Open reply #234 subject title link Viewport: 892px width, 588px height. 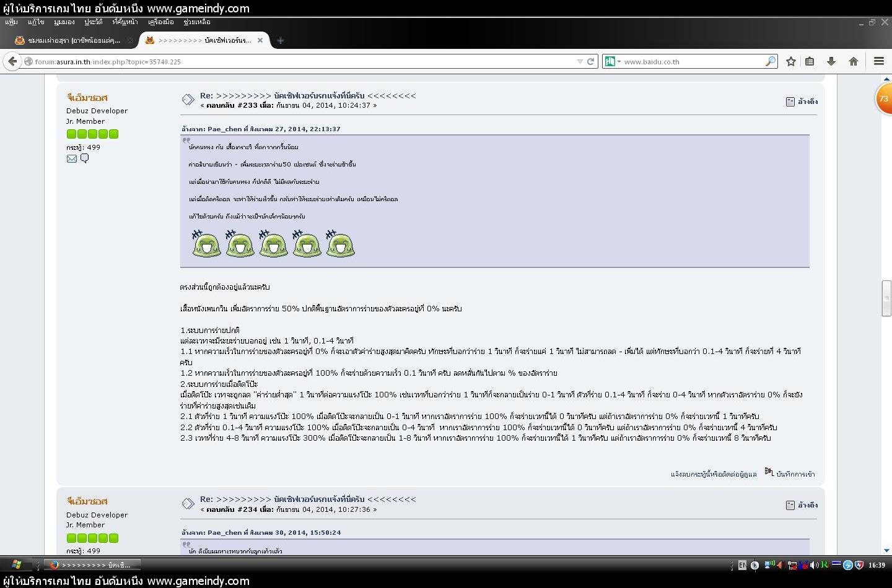(x=308, y=499)
